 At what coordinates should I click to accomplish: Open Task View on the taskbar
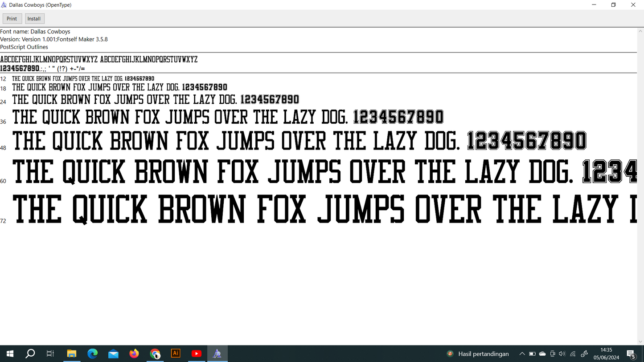[x=50, y=354]
